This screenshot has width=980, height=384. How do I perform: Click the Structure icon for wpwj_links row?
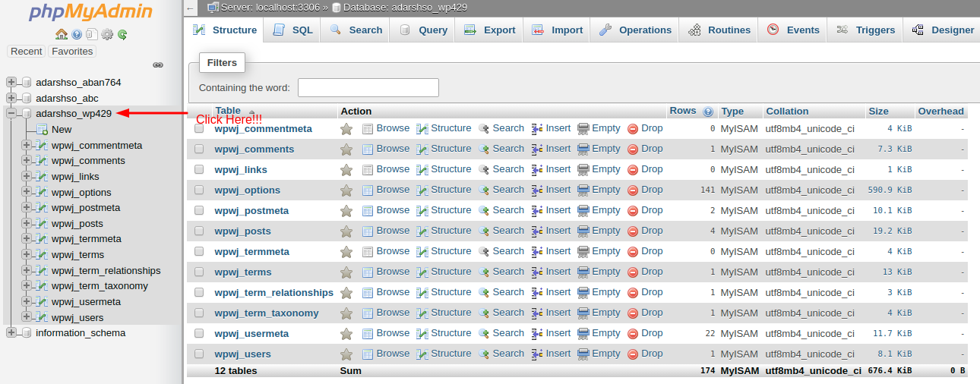click(x=422, y=170)
